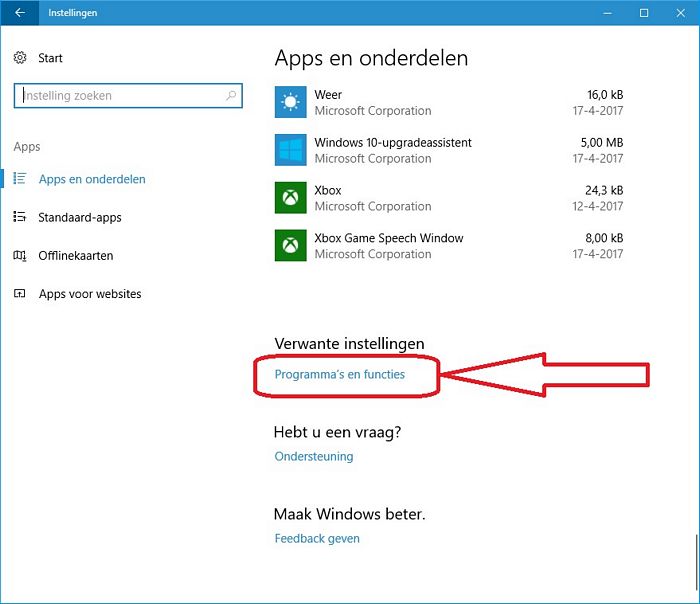700x604 pixels.
Task: Click the Offlinekaarten map icon
Action: tap(20, 256)
